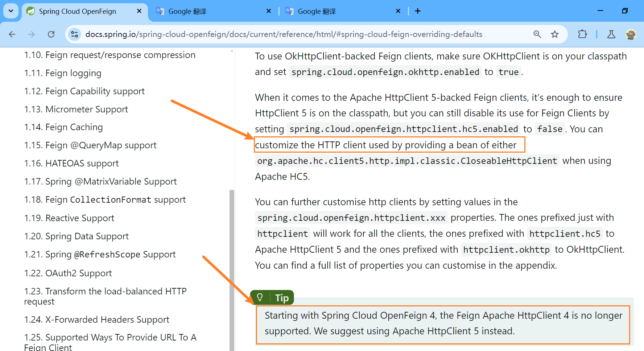Click the 'false' code value
Viewport: 644px width, 351px height.
(x=550, y=129)
